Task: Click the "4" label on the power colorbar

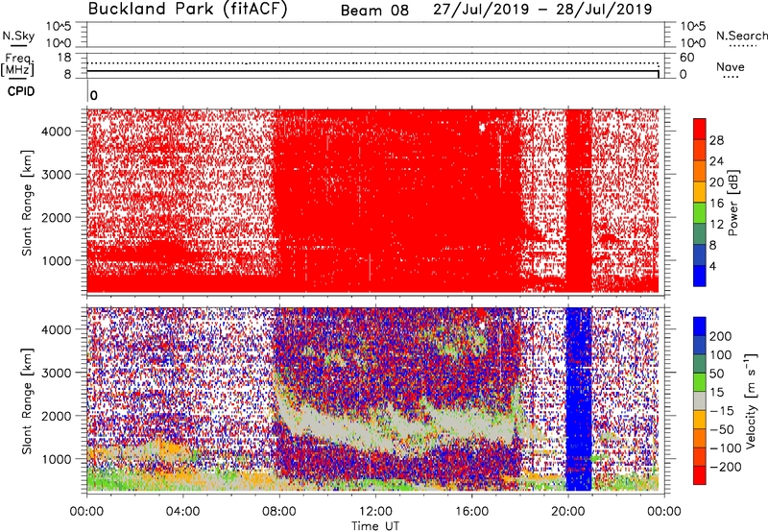Action: point(712,266)
